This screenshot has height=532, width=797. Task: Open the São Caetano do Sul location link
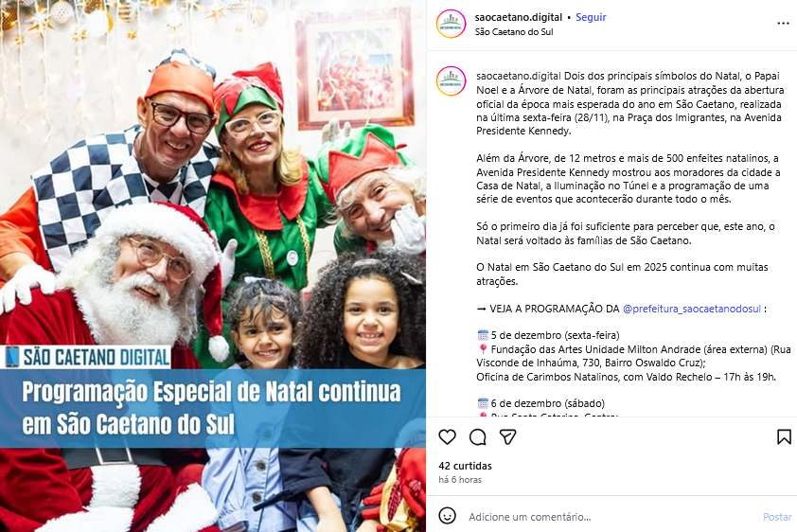click(x=514, y=31)
